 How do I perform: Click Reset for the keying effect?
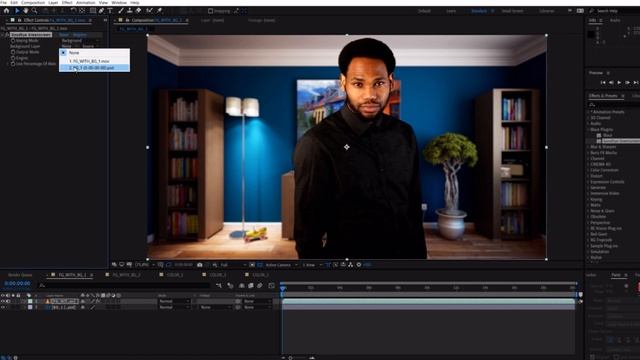pyautogui.click(x=64, y=35)
